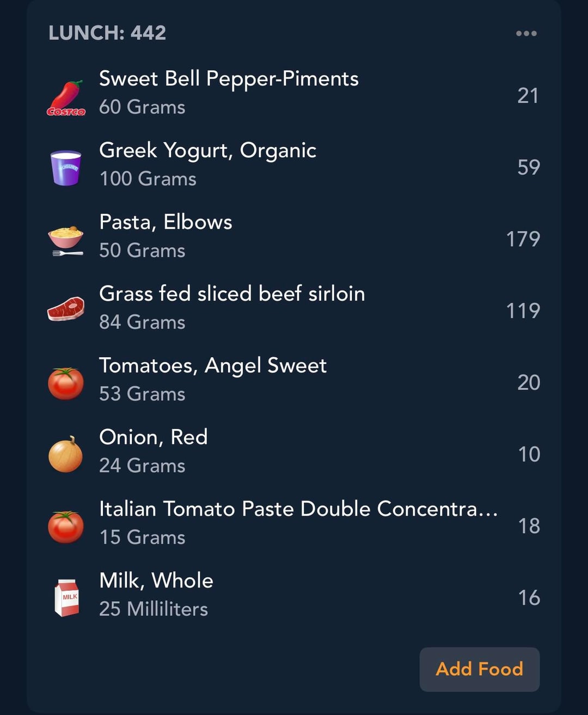Open Italian Tomato Paste Double Concentrate entry

(x=298, y=509)
